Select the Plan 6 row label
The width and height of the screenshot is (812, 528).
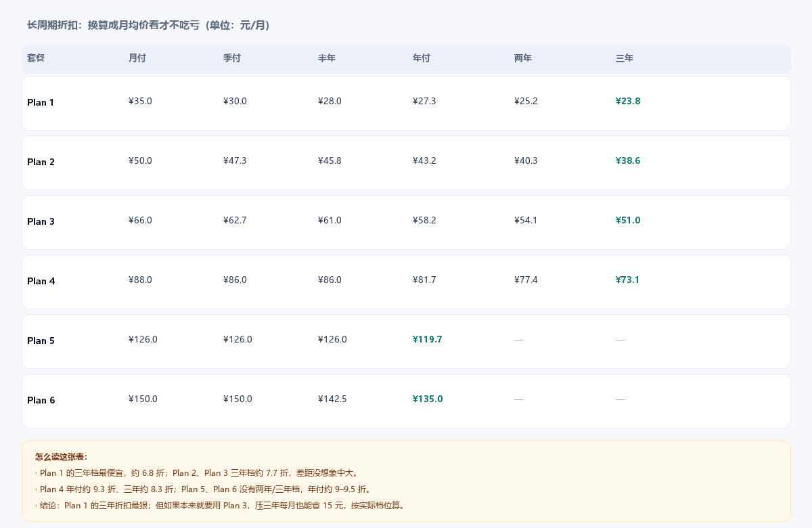pos(41,400)
